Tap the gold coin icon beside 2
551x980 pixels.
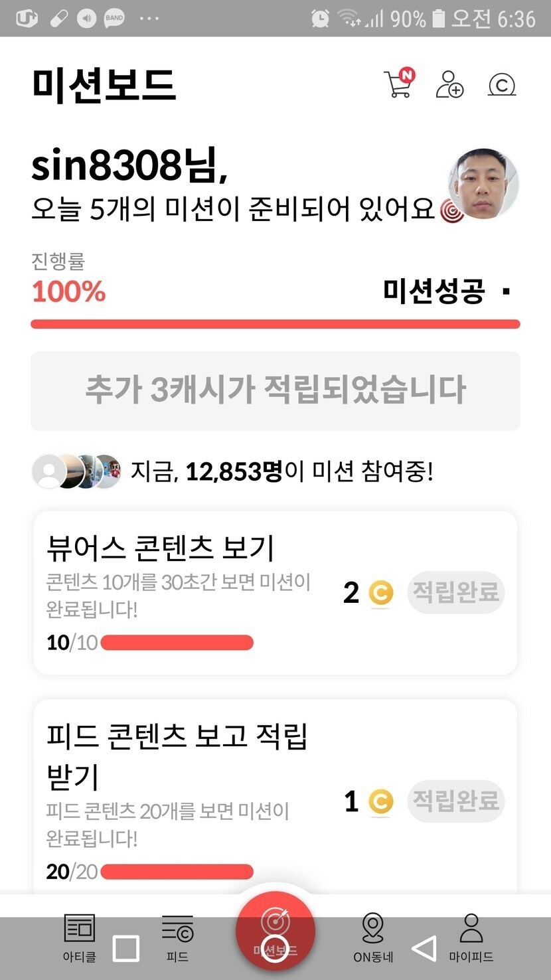(380, 593)
